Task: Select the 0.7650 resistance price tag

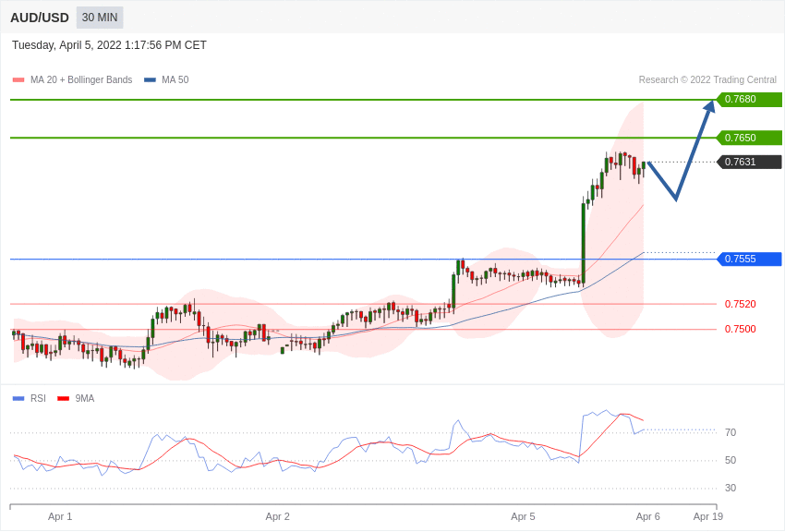Action: tap(750, 138)
